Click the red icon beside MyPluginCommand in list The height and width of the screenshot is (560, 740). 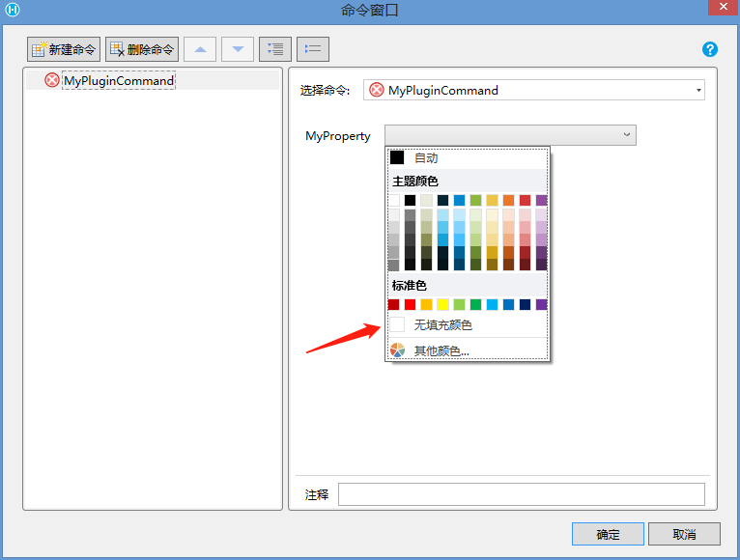tap(52, 80)
